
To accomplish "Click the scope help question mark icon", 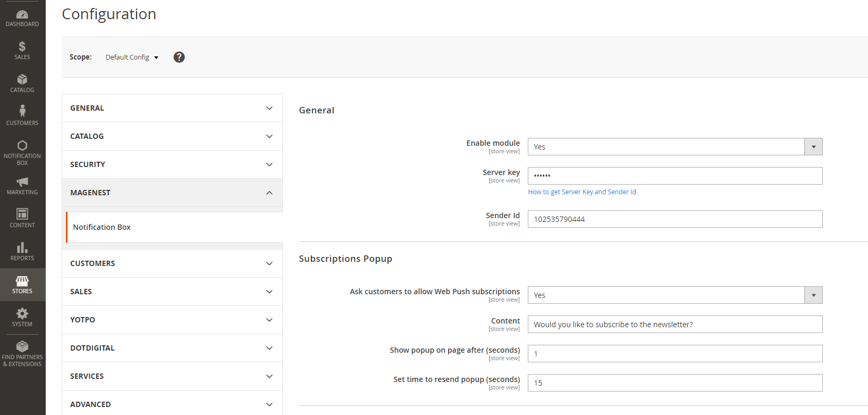I will point(179,57).
